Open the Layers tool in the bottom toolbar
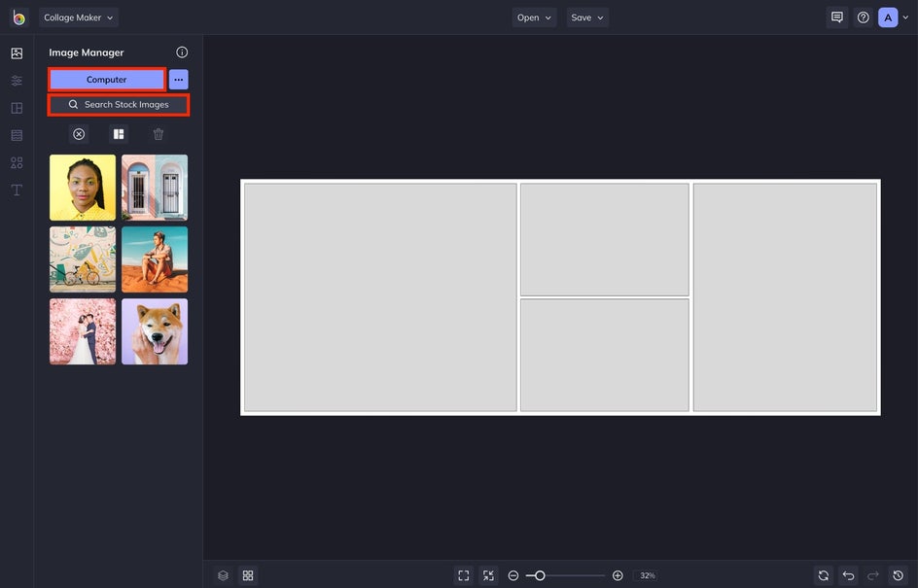The width and height of the screenshot is (918, 588). coord(223,574)
